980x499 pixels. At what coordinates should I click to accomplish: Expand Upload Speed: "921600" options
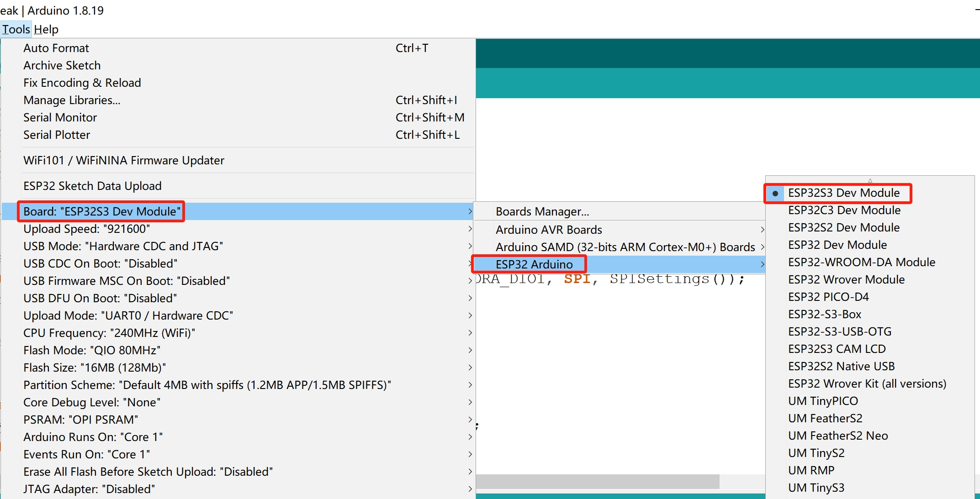pos(238,229)
